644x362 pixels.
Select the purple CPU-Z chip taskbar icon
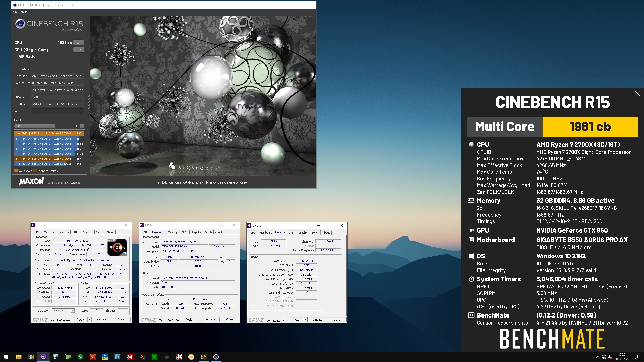click(43, 357)
